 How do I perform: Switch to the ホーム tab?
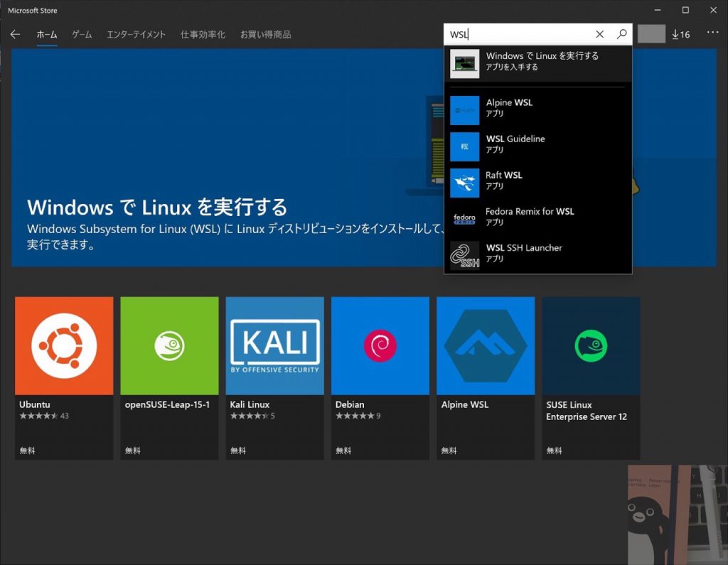(x=47, y=35)
